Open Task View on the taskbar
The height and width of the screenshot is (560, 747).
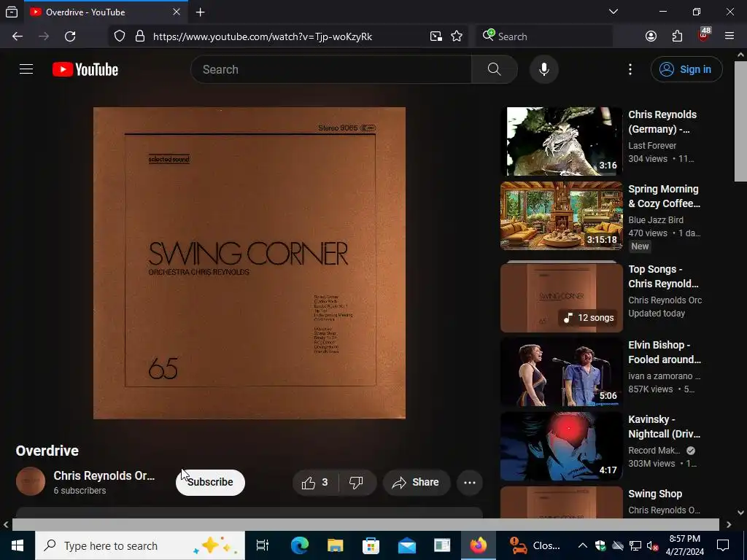click(263, 545)
